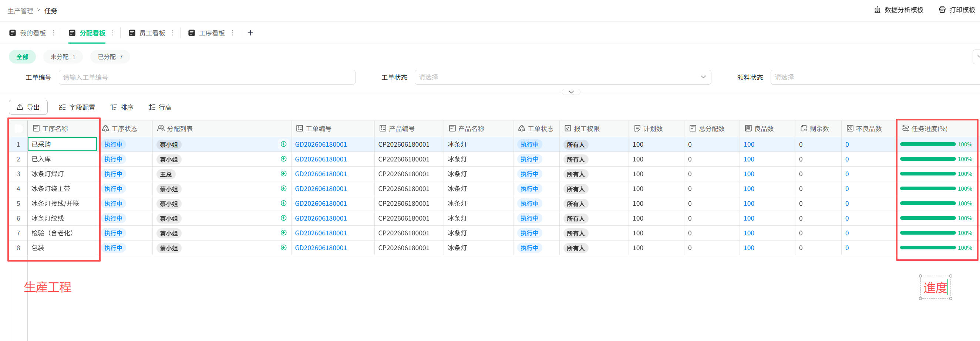Screen dimensions: 980x341
Task: Click the 总分配数 column header icon
Action: (x=693, y=129)
